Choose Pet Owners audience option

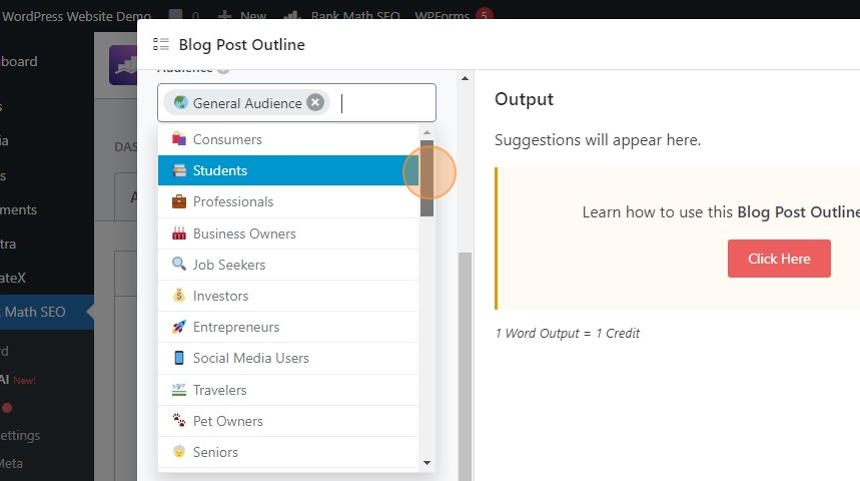click(x=288, y=421)
